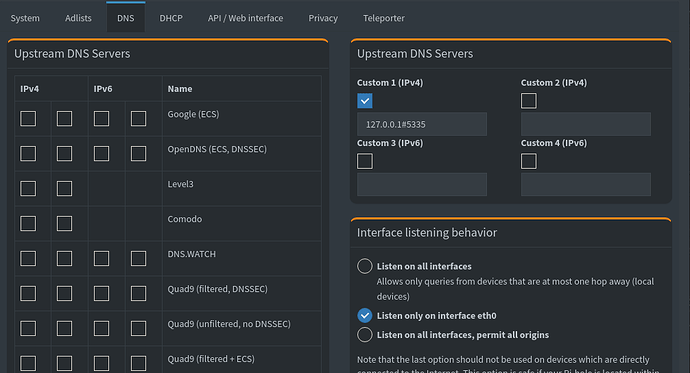Open the API / Web interface tab
The image size is (690, 373).
point(246,18)
